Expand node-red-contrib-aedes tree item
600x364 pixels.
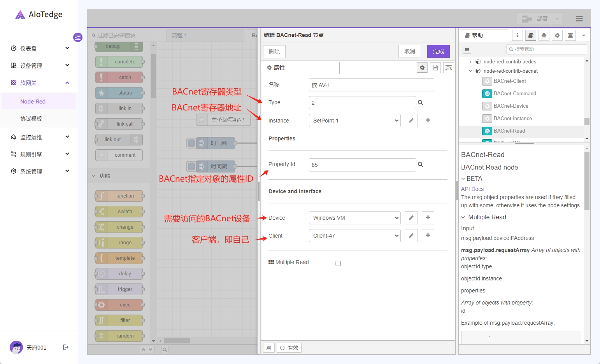470,62
